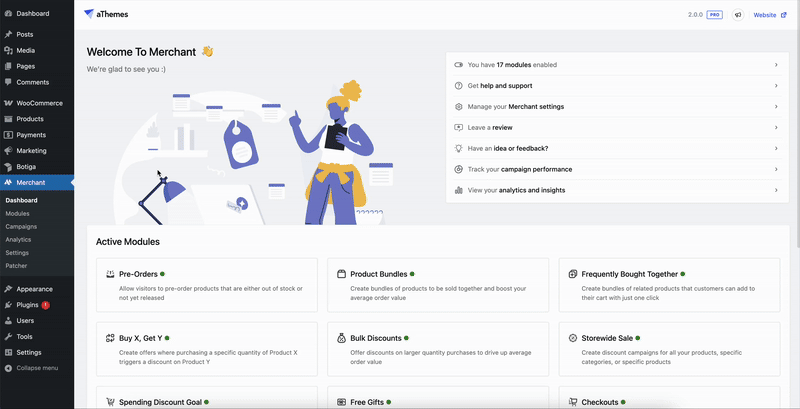Viewport: 800px width, 409px height.
Task: Click the Media icon in sidebar
Action: (8, 50)
